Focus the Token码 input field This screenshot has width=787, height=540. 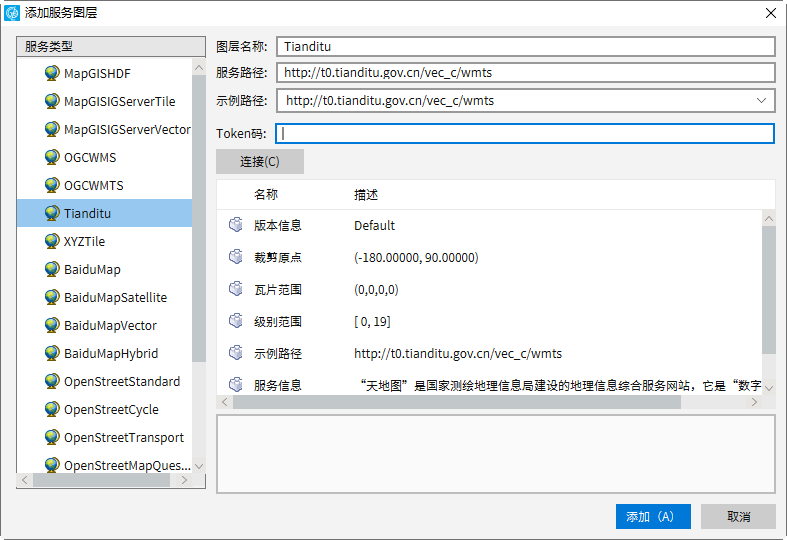pyautogui.click(x=524, y=133)
